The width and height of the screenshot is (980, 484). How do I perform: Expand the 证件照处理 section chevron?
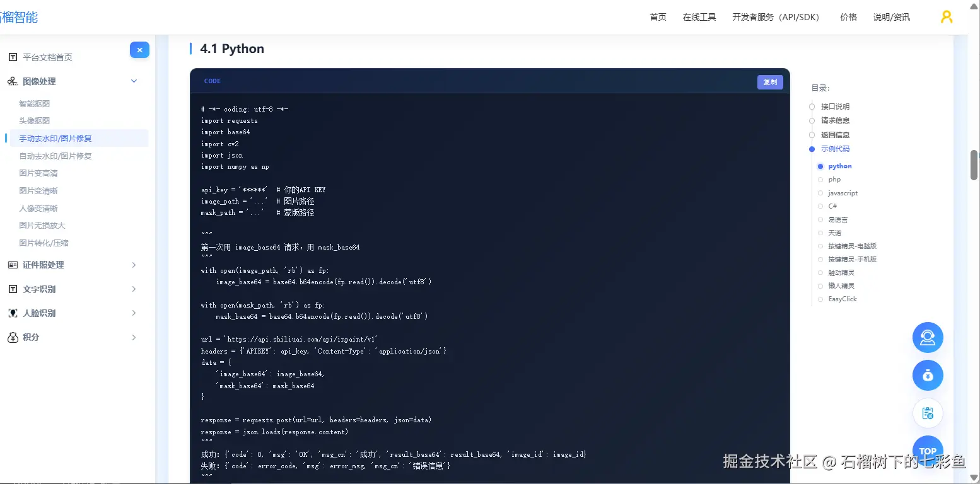click(x=134, y=265)
